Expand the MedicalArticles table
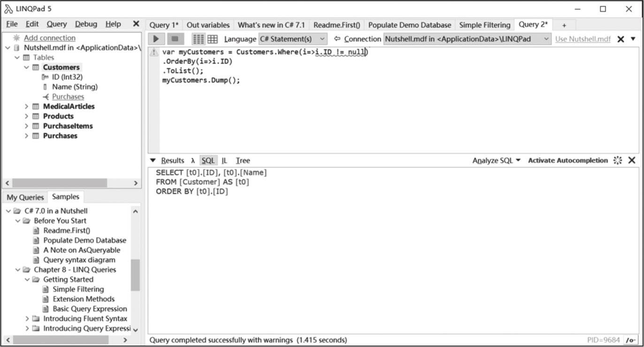The height and width of the screenshot is (347, 644). click(27, 107)
